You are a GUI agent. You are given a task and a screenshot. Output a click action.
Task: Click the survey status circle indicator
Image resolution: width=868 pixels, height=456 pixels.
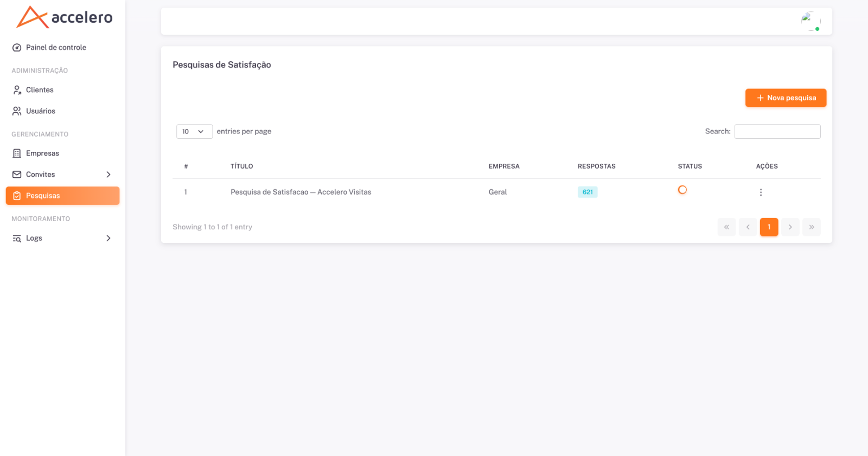point(682,190)
